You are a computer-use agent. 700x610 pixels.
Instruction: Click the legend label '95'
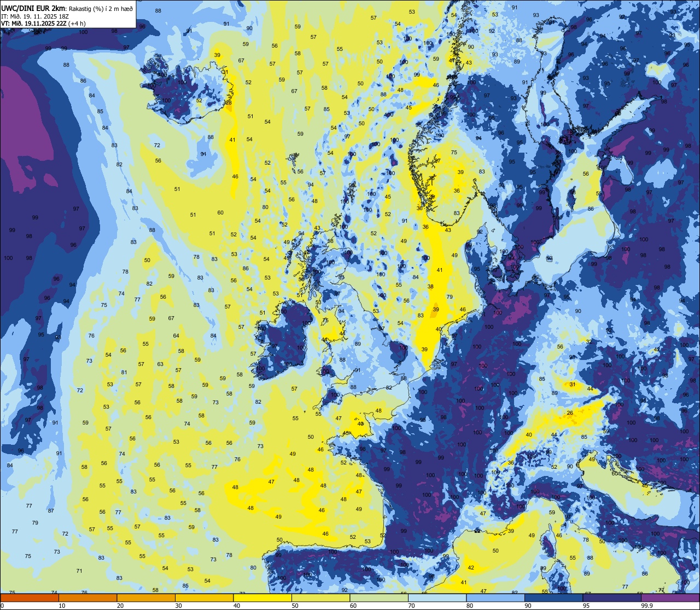tap(586, 606)
